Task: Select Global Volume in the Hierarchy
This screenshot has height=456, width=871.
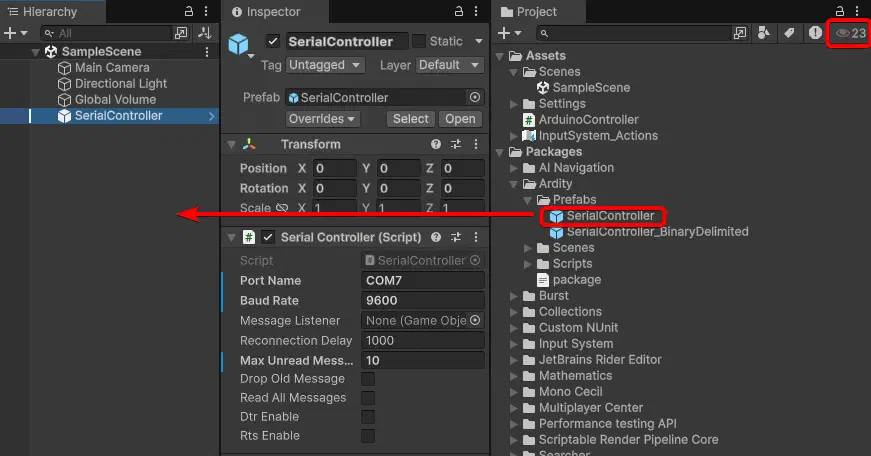Action: (x=115, y=100)
